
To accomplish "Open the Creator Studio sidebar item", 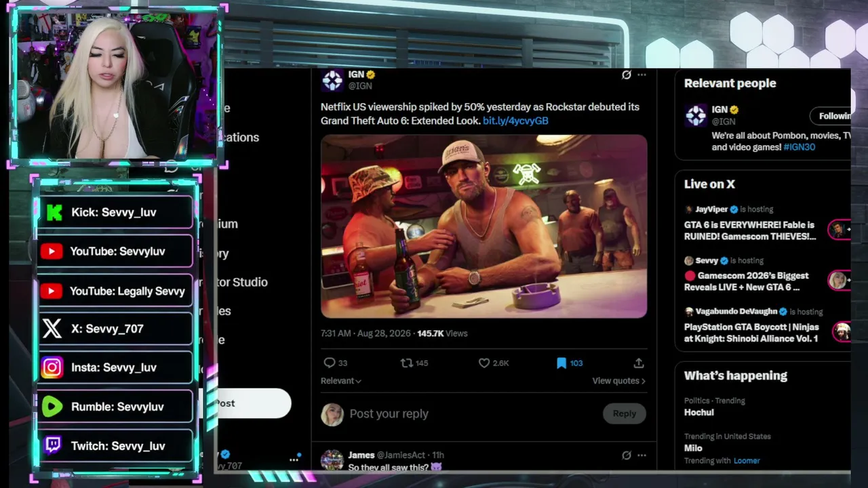I will pyautogui.click(x=242, y=282).
